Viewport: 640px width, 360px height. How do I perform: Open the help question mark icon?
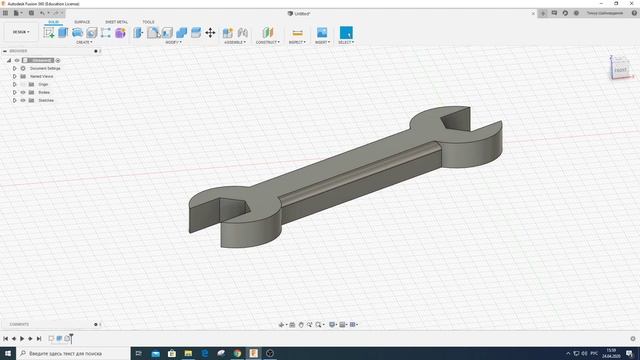pos(634,13)
